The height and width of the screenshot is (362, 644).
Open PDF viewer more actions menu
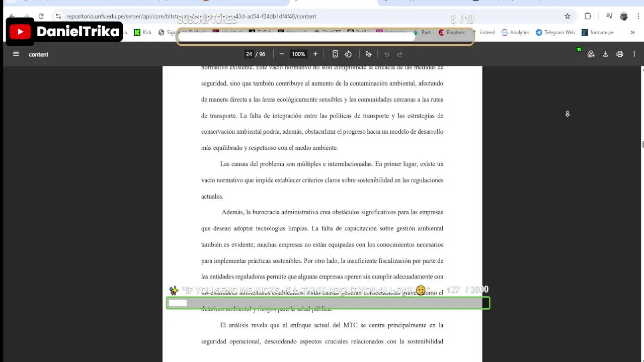pyautogui.click(x=634, y=54)
